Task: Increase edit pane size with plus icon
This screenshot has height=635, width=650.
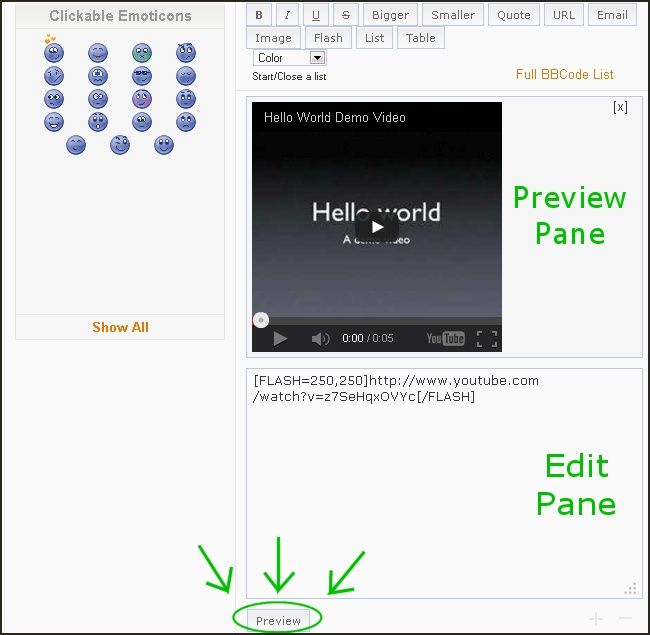Action: click(596, 619)
